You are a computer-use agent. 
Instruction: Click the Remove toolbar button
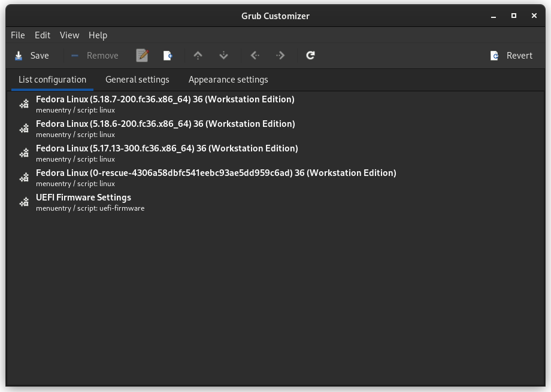(x=95, y=56)
